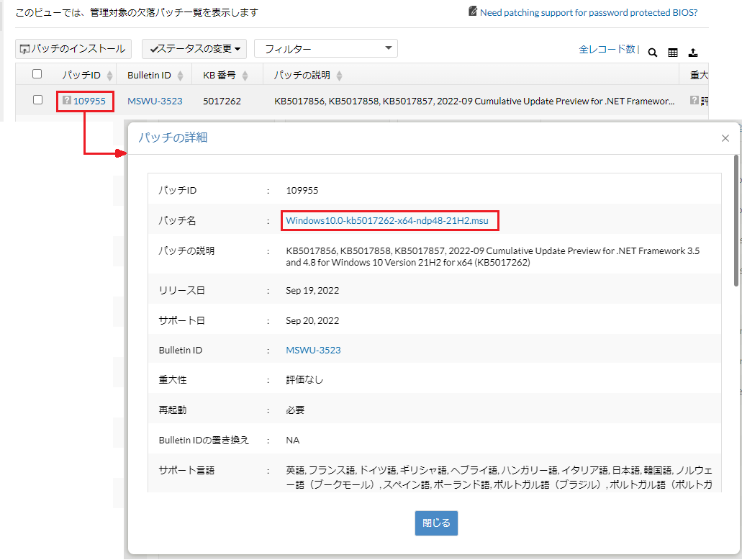The width and height of the screenshot is (742, 560).
Task: Tick the select-all checkbox in the table header
Action: point(37,74)
